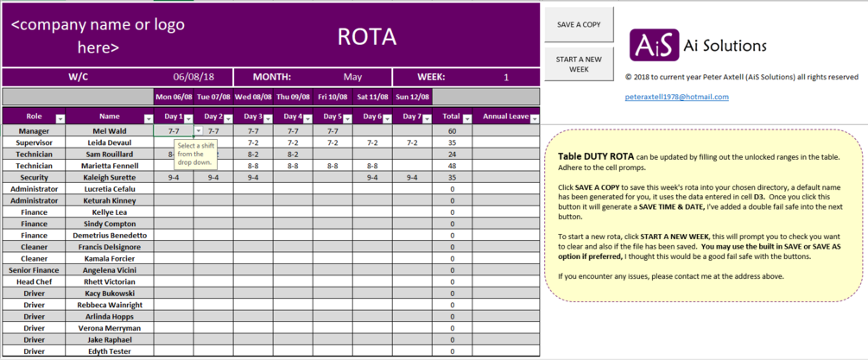The image size is (868, 360).
Task: Select Kaleigh Surette's Day 1 shift 9-4
Action: 174,178
